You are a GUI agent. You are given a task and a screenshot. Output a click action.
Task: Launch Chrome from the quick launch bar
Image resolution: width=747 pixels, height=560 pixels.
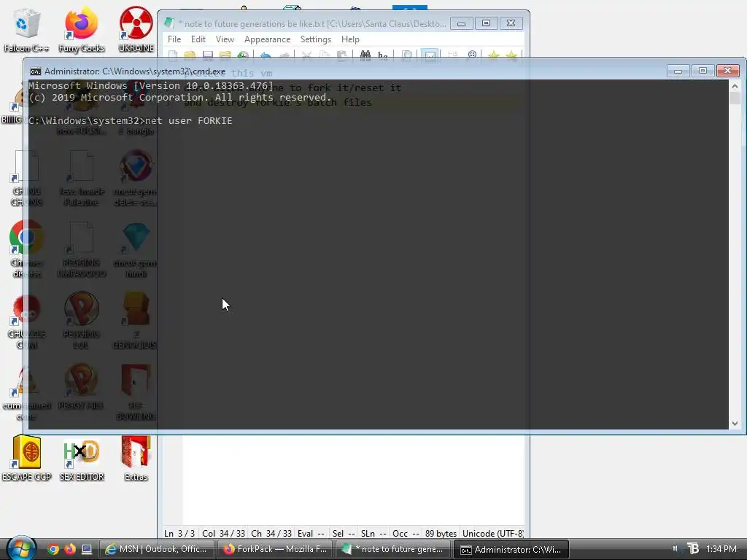click(x=53, y=549)
